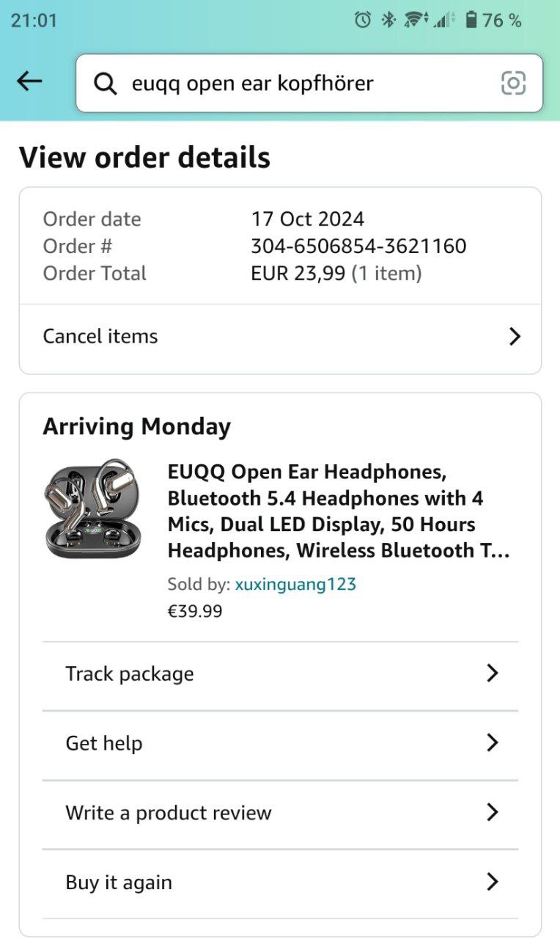Tap the headphones product thumbnail

coord(92,508)
